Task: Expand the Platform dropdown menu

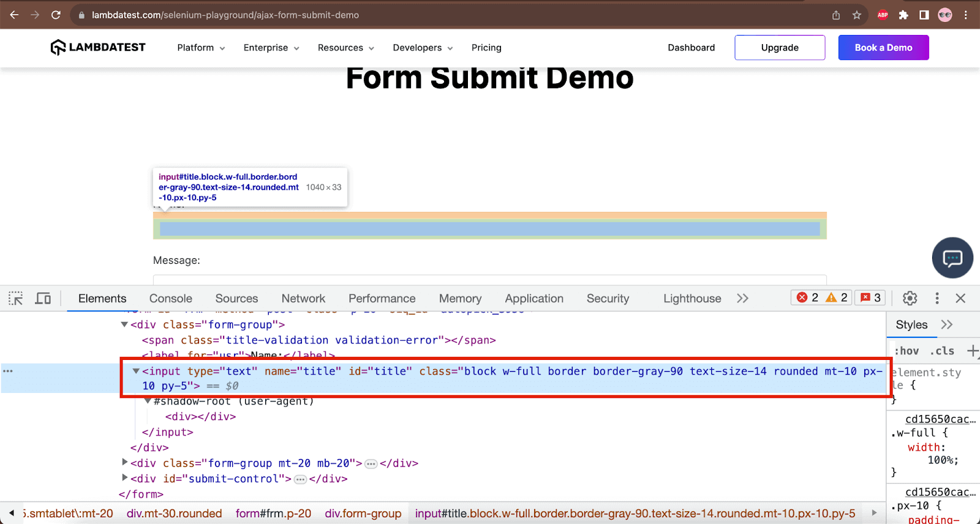Action: 201,48
